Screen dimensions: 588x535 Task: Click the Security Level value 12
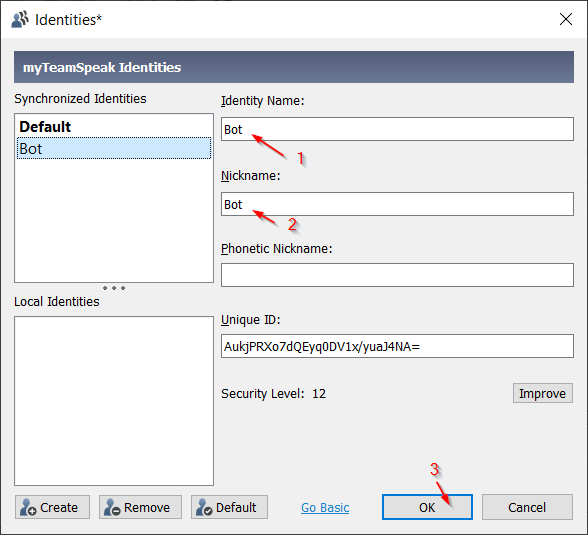click(x=319, y=394)
